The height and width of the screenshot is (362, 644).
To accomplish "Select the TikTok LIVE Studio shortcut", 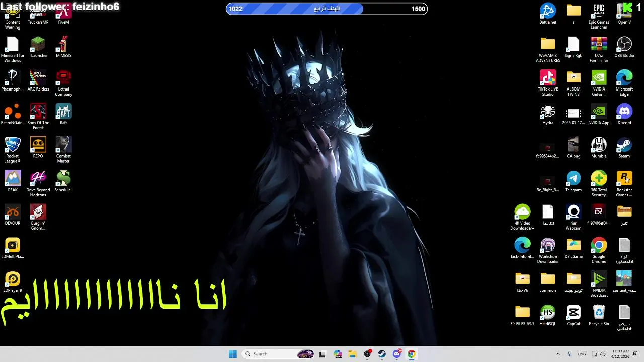I will [x=548, y=83].
